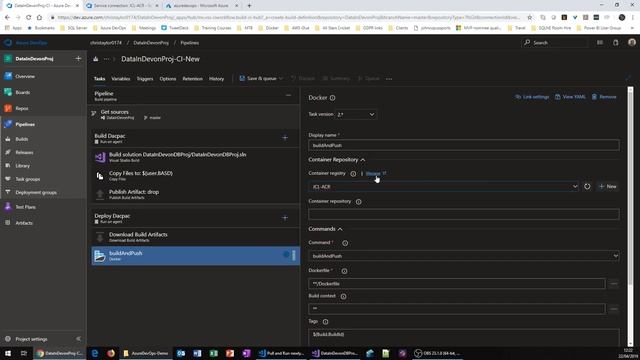Screen dimensions: 640x360
Task: Click the Azure DevOps logo
Action: point(8,43)
